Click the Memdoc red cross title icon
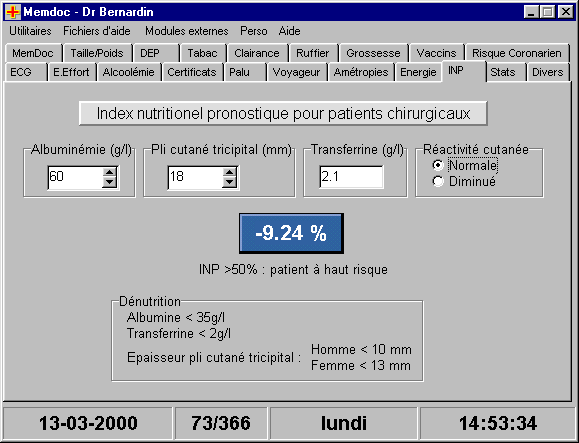 point(13,12)
